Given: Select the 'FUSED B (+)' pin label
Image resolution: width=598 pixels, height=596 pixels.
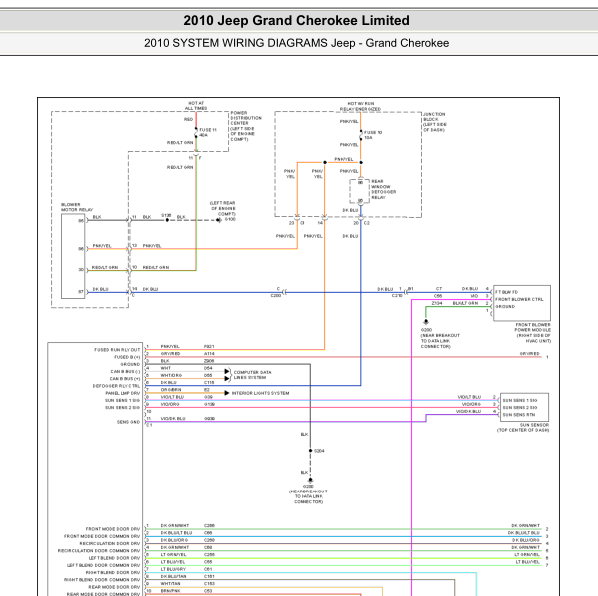Looking at the screenshot, I should [x=127, y=357].
